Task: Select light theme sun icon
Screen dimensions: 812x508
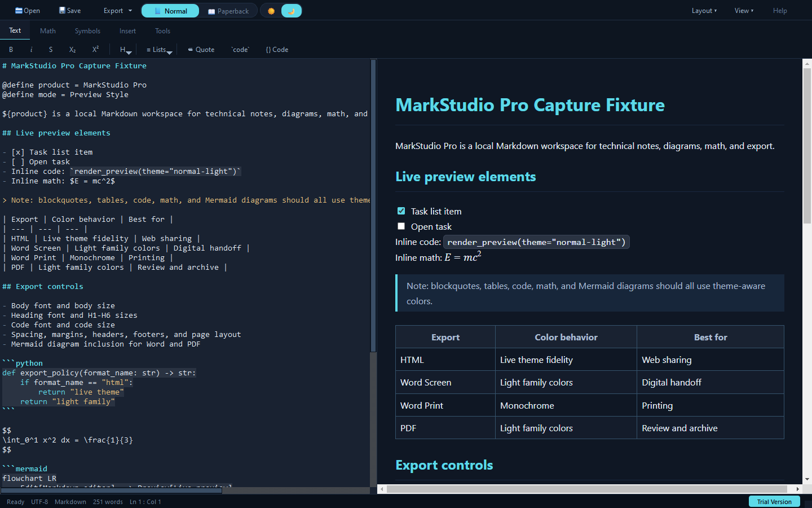Action: [x=271, y=11]
